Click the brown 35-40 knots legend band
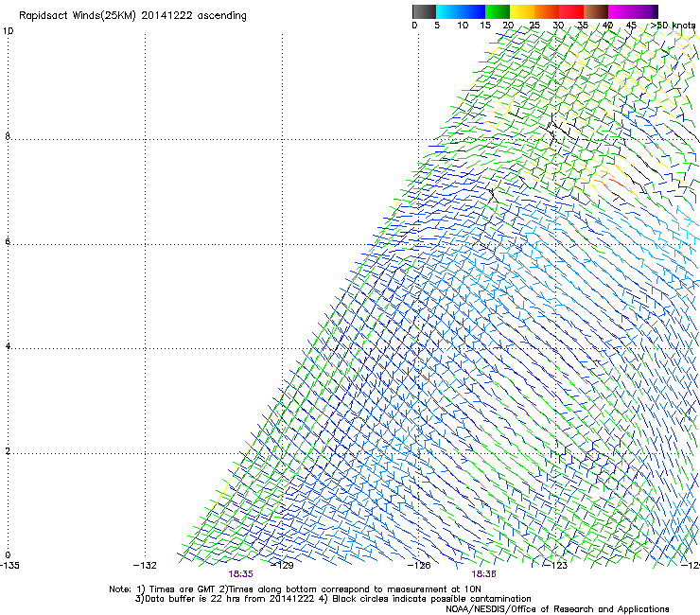700x615 pixels. (596, 11)
